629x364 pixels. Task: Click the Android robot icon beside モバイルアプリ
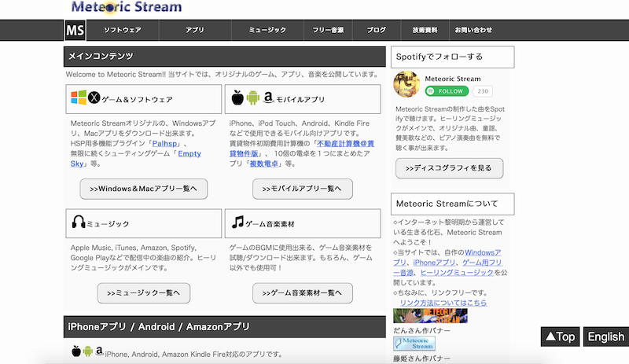(252, 97)
